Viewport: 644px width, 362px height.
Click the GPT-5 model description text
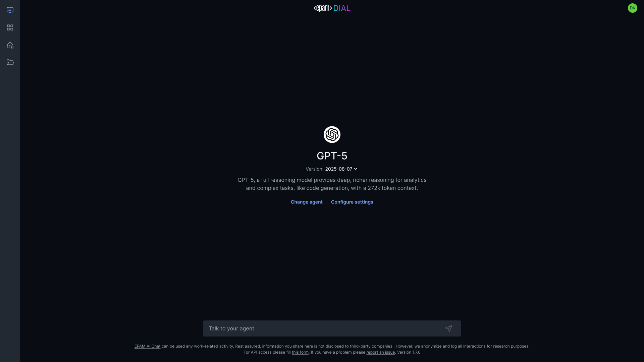coord(332,184)
